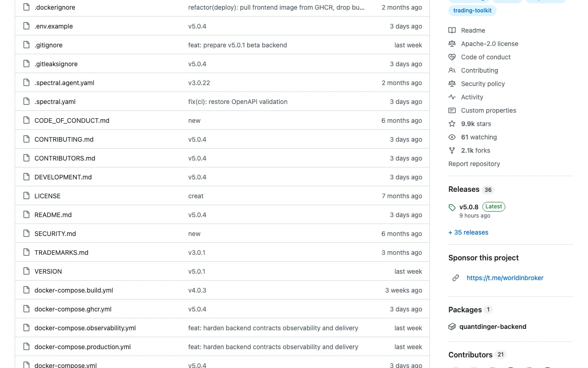Select the trading-toolkit topic tag
The image size is (588, 368).
coord(472,10)
